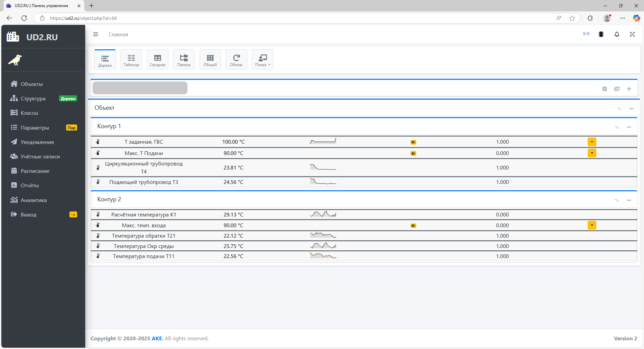Open the Показ dropdown menu
Screen dimensions: 644x349
pyautogui.click(x=262, y=59)
